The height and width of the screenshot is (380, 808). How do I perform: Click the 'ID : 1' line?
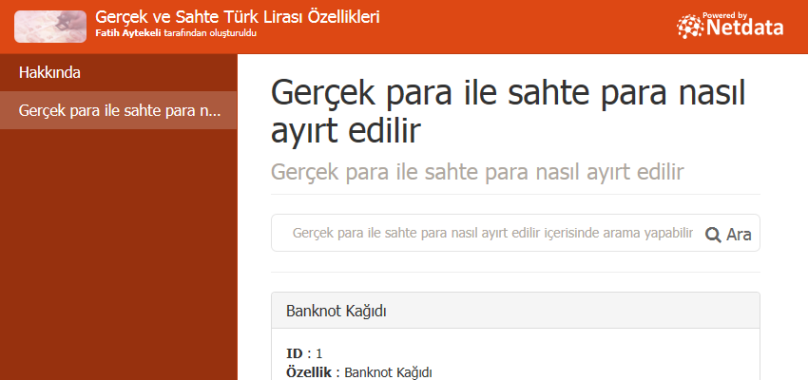(x=304, y=354)
